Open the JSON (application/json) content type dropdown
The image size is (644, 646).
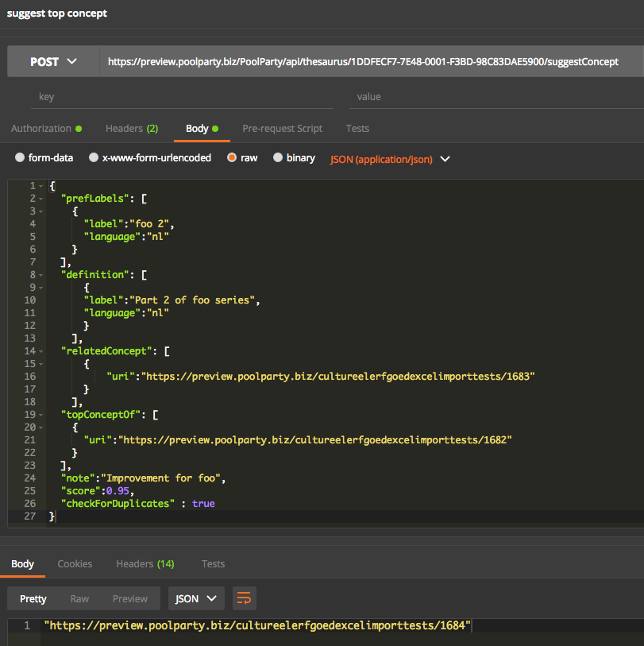tap(390, 159)
